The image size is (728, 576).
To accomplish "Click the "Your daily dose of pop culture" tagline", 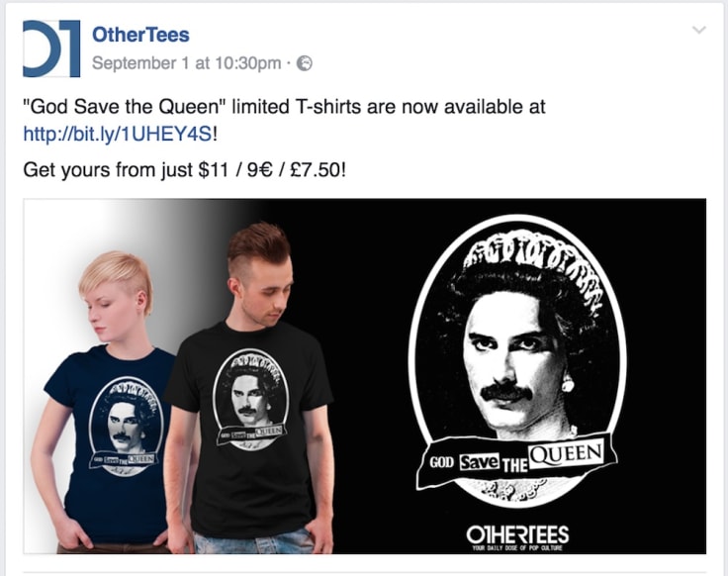I will click(x=516, y=548).
